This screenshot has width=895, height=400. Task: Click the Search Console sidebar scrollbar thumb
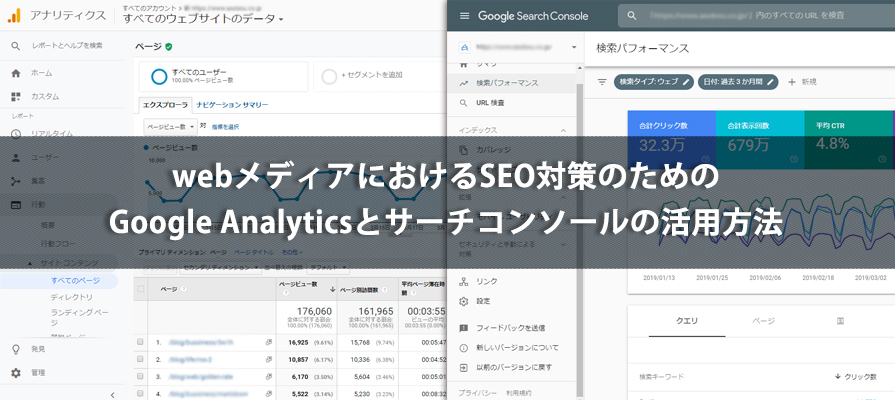click(x=580, y=240)
